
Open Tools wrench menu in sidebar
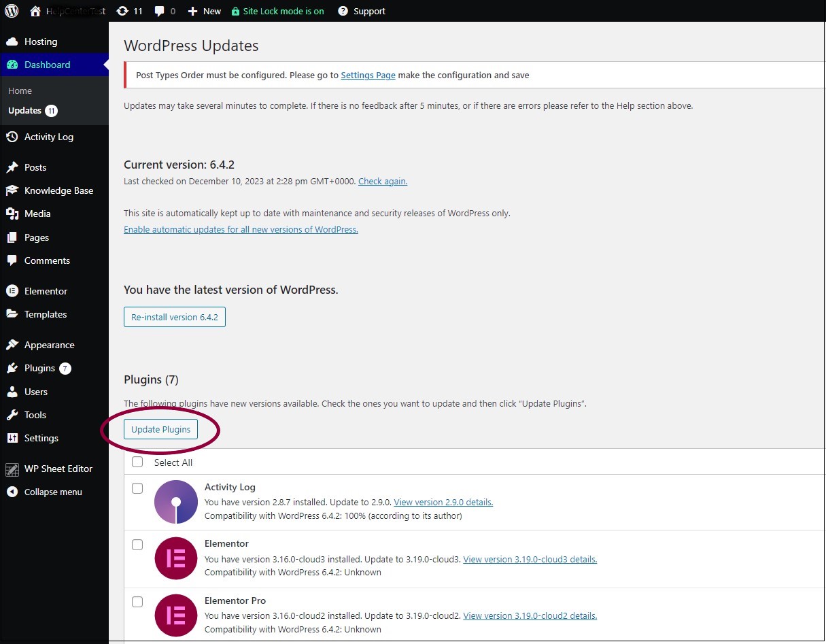tap(54, 415)
